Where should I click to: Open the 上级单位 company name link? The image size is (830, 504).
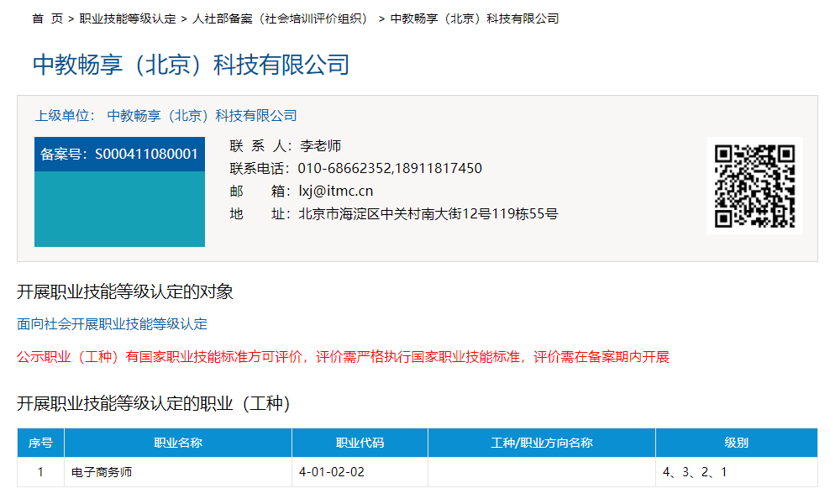(x=202, y=116)
